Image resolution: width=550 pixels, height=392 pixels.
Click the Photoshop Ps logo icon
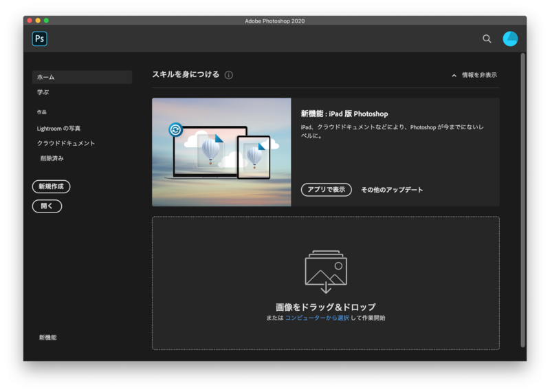(x=40, y=39)
